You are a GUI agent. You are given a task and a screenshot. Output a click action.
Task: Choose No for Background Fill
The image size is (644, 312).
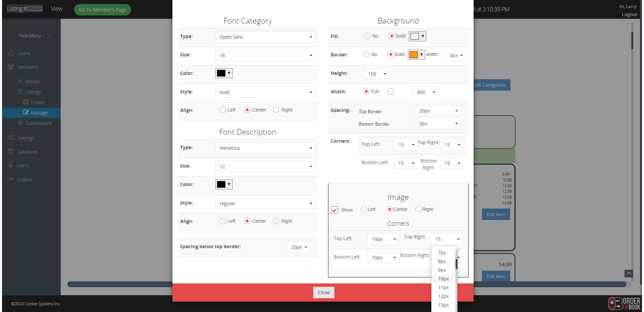click(x=367, y=36)
